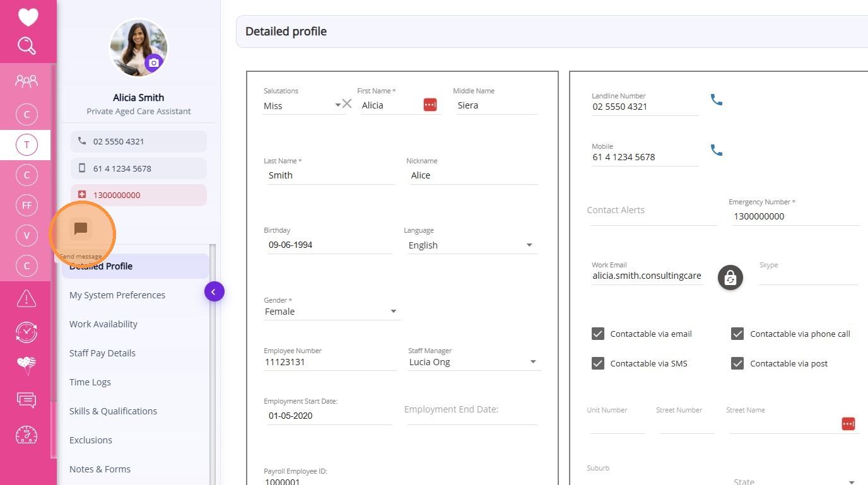Open the dashboard gauge icon in sidebar
Viewport: 868px width, 485px height.
click(26, 435)
